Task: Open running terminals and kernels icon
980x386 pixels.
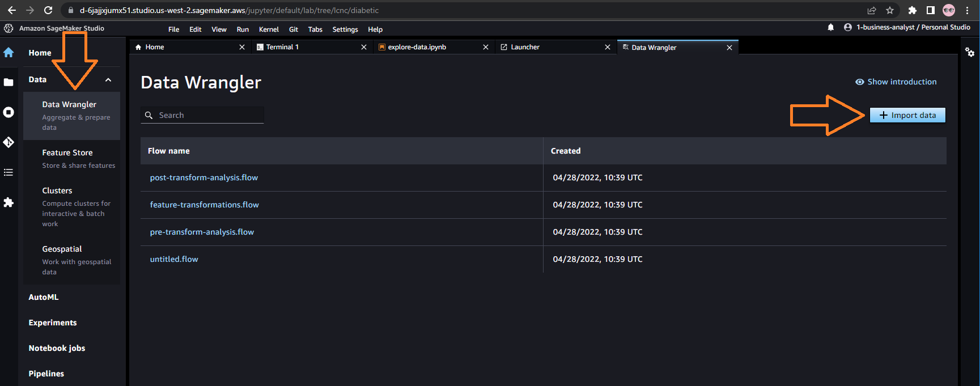Action: point(9,112)
